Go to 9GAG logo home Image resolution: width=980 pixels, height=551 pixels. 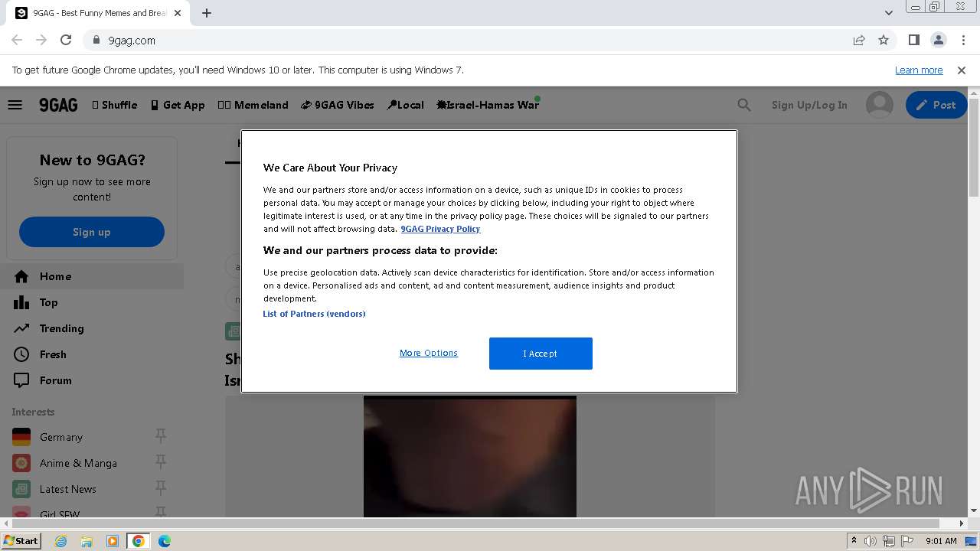click(x=58, y=105)
